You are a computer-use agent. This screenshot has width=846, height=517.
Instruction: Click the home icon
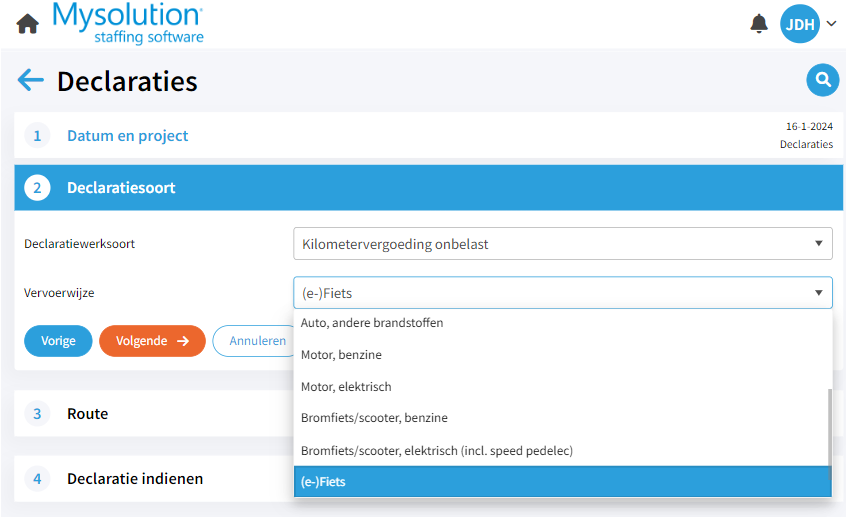(28, 24)
